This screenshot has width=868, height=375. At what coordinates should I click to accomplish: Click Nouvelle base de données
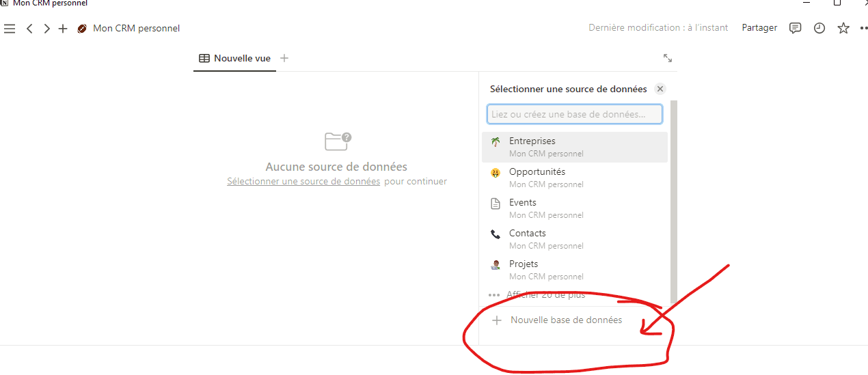point(566,320)
